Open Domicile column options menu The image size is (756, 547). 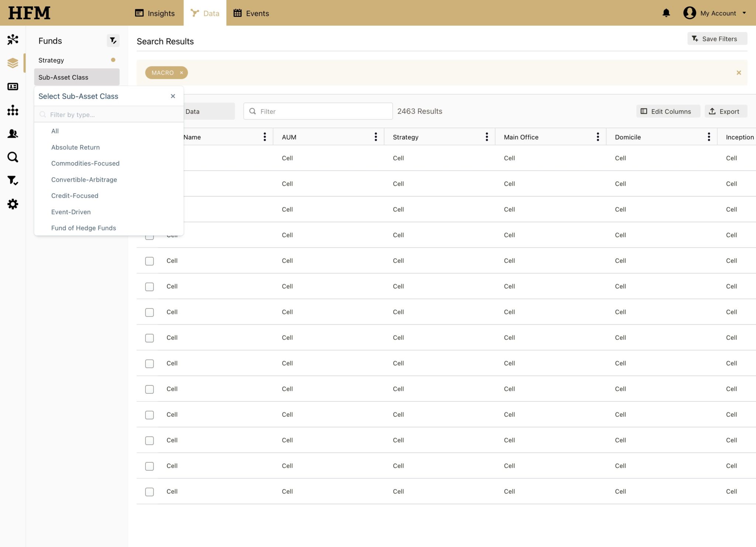pos(709,137)
